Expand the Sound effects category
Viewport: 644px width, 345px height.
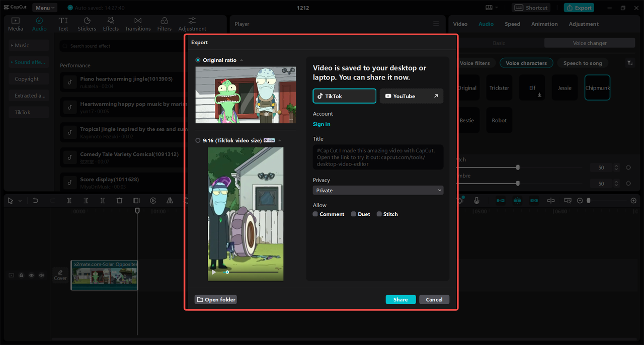pos(29,62)
